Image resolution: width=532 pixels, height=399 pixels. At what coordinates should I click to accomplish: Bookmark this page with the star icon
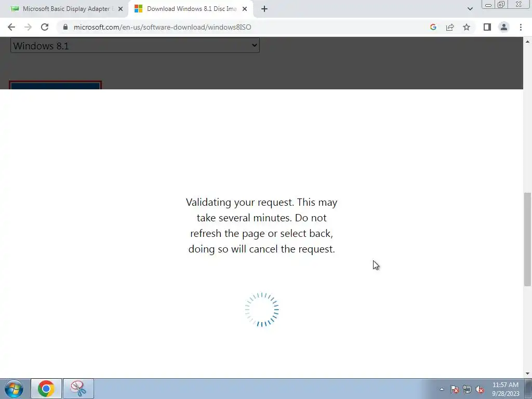click(467, 27)
